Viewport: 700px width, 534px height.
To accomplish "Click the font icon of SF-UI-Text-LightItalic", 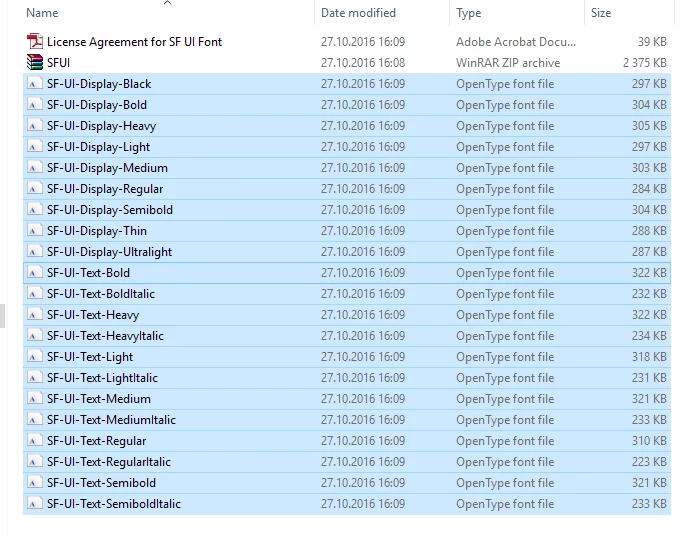I will pyautogui.click(x=35, y=377).
